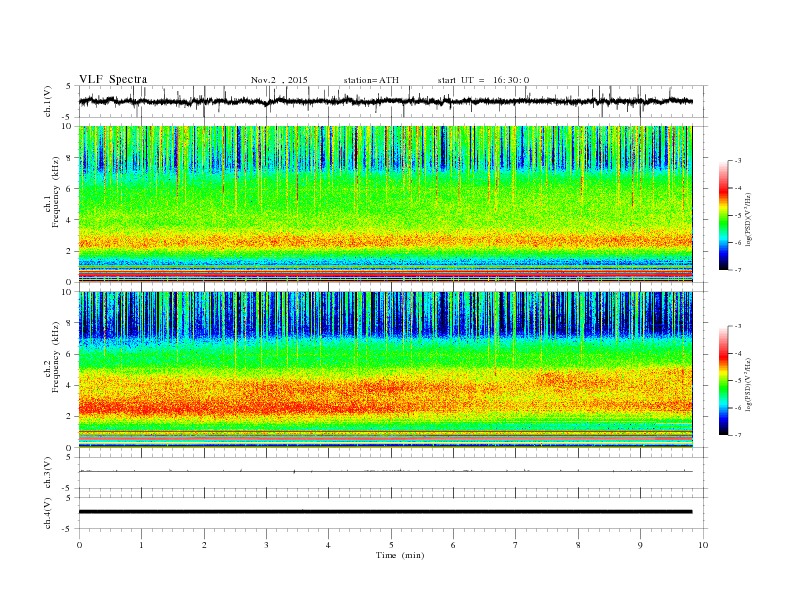This screenshot has height=612, width=792.
Task: Click time axis tick label '9'
Action: coord(640,545)
